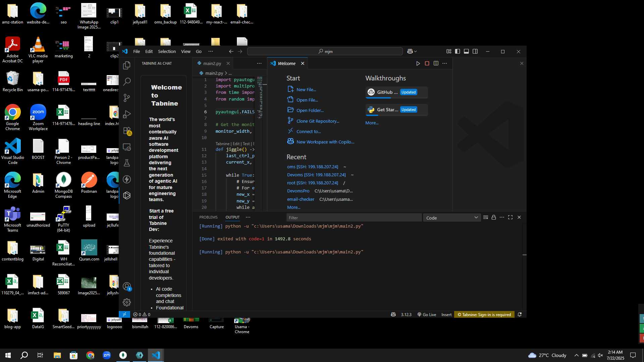Open Run and Debug view

pyautogui.click(x=127, y=114)
